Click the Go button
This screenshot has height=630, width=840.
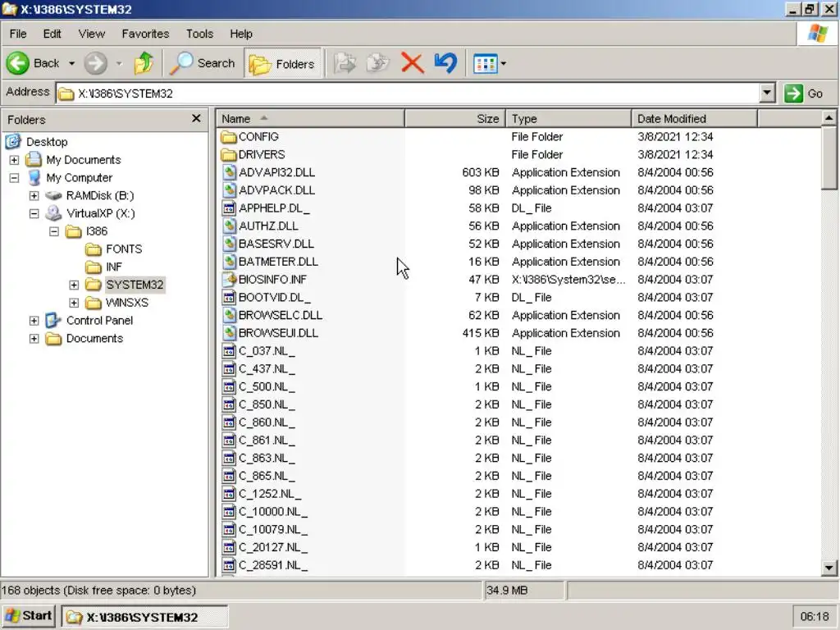click(804, 94)
